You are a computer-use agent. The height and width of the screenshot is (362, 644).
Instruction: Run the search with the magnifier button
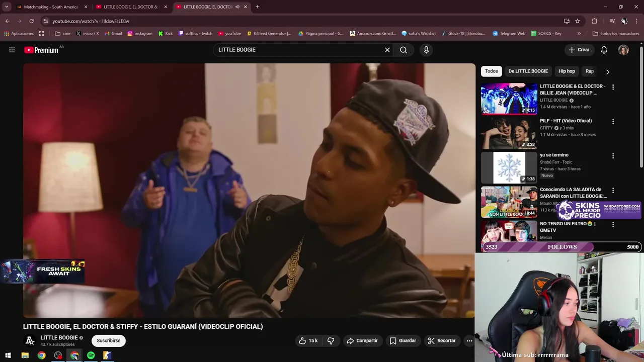point(404,50)
